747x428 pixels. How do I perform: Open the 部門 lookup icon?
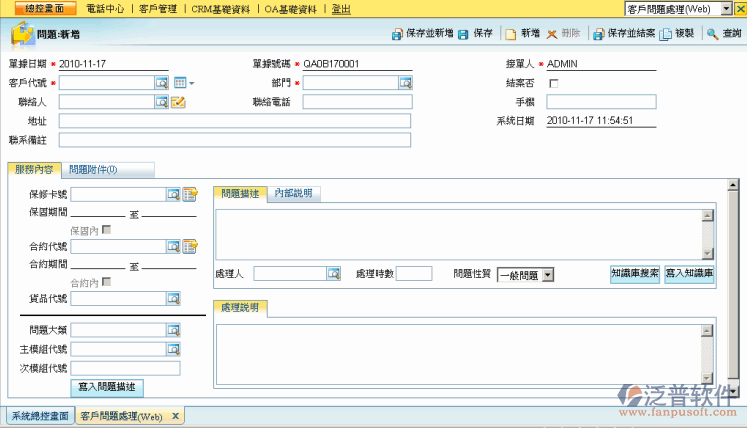click(x=405, y=82)
